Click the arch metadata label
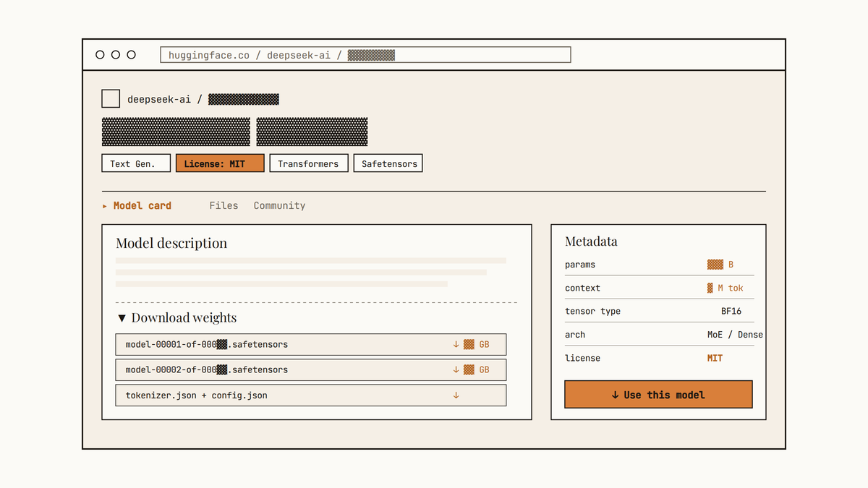868x488 pixels. 575,335
